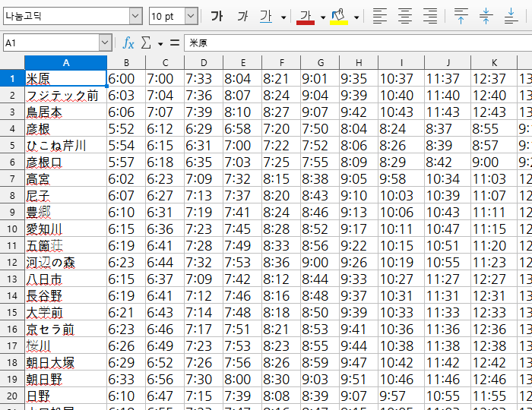Click cell A1 containing 米原
The width and height of the screenshot is (532, 410).
click(66, 79)
